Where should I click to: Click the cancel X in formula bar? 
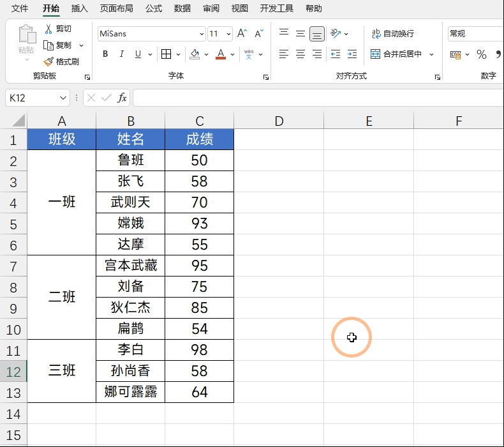(x=91, y=98)
